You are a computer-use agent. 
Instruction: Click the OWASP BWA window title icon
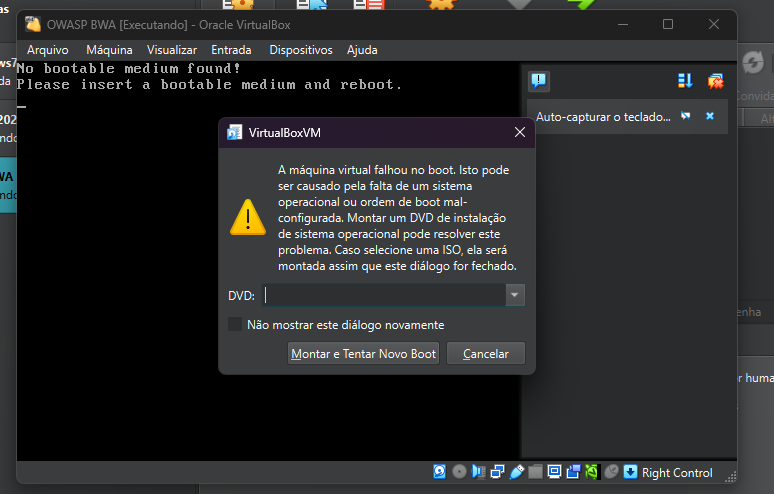pos(33,24)
